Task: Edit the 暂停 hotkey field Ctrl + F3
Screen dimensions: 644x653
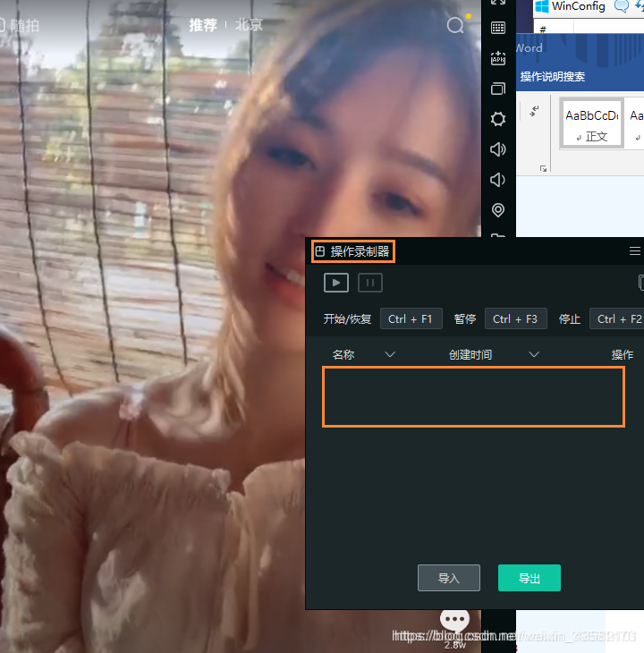Action: coord(516,319)
